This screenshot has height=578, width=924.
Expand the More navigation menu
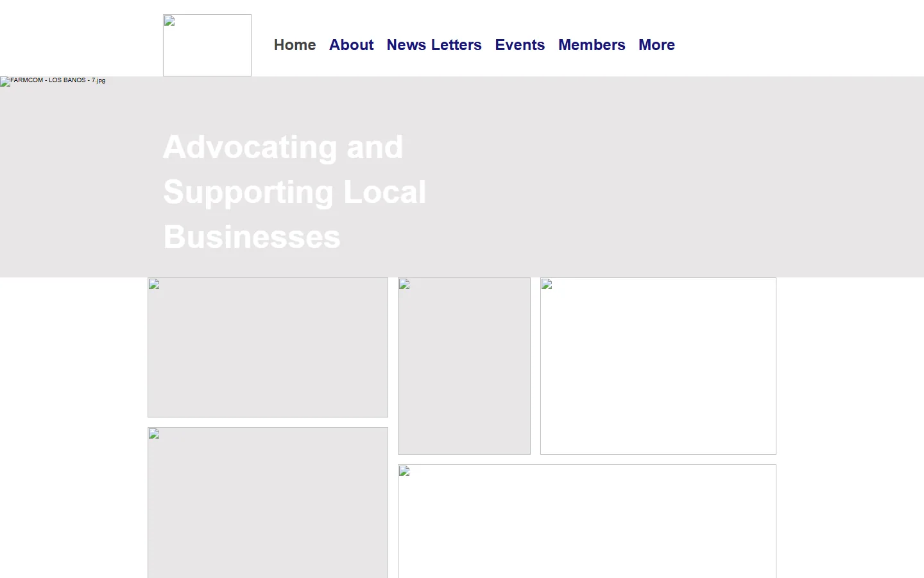(656, 45)
